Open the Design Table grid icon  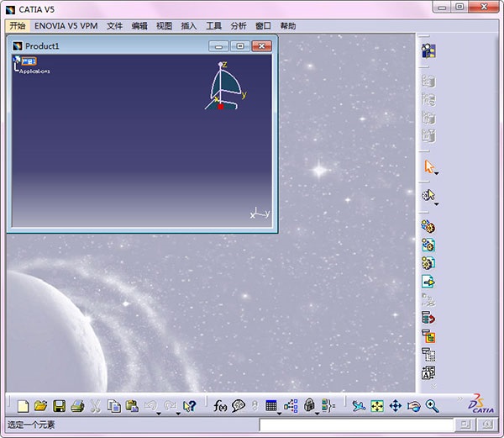point(271,405)
